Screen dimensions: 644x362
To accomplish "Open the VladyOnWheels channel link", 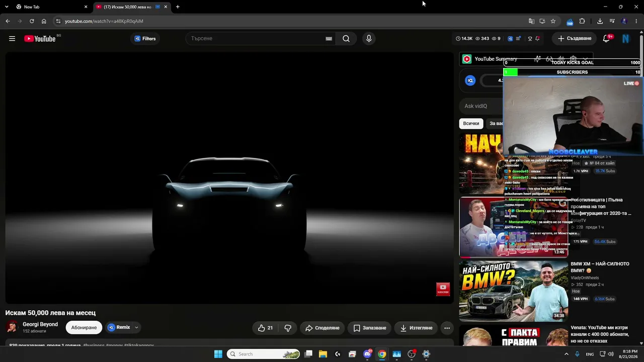I will (585, 278).
